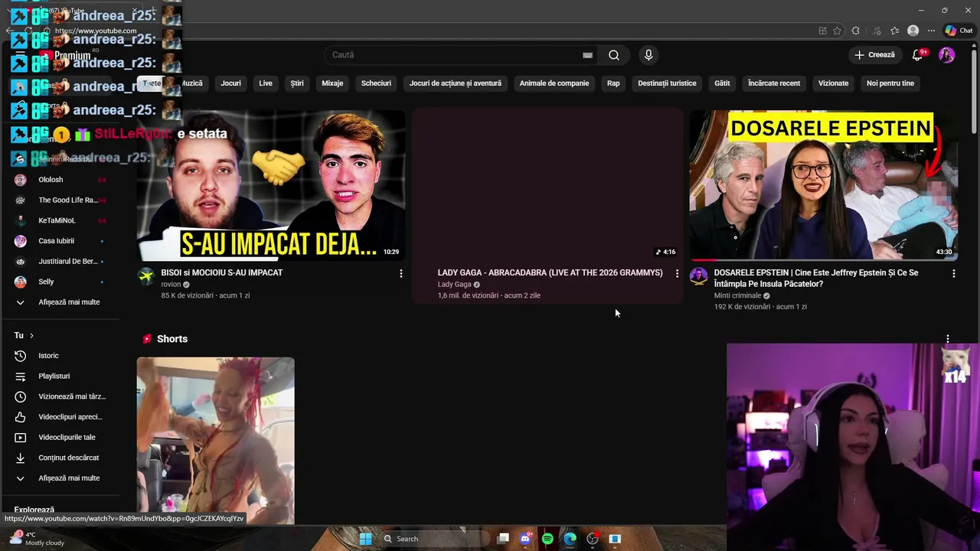Viewport: 980px width, 551px height.
Task: Open the Edge settings and more menu
Action: 931,31
